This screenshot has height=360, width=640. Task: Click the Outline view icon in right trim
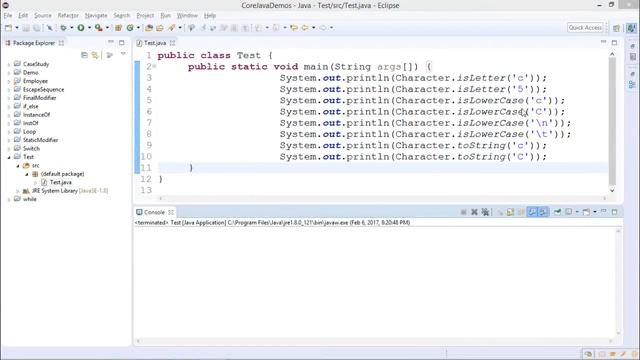coord(632,84)
